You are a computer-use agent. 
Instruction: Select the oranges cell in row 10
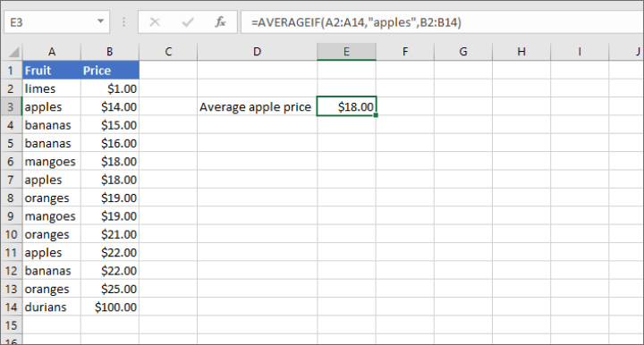52,234
